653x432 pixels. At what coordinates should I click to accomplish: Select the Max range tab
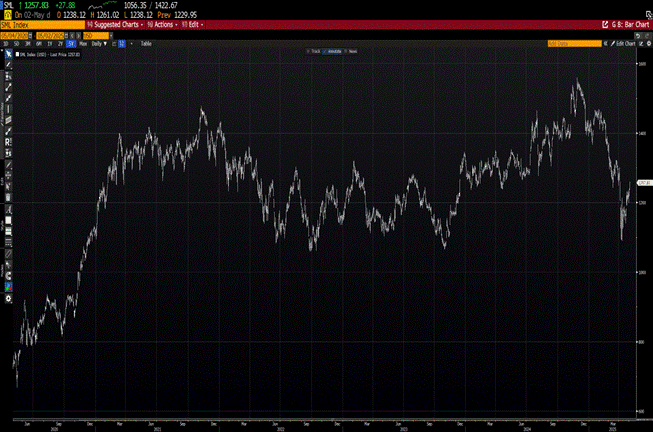click(x=83, y=44)
